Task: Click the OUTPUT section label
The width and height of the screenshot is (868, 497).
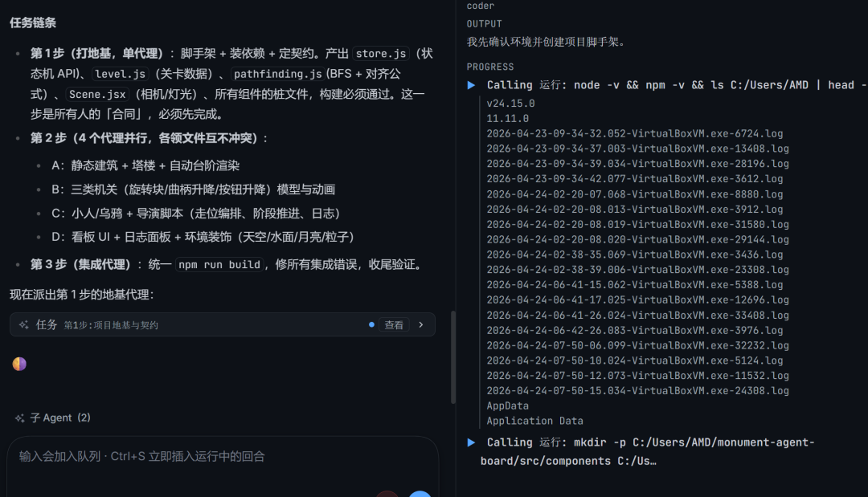Action: 485,24
